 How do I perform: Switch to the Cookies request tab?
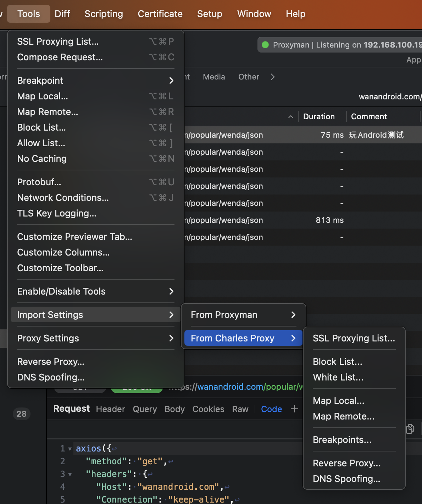point(208,409)
